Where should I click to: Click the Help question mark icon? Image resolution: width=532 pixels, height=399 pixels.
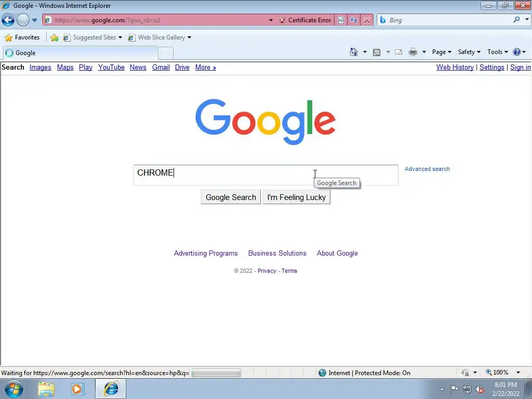pos(517,52)
